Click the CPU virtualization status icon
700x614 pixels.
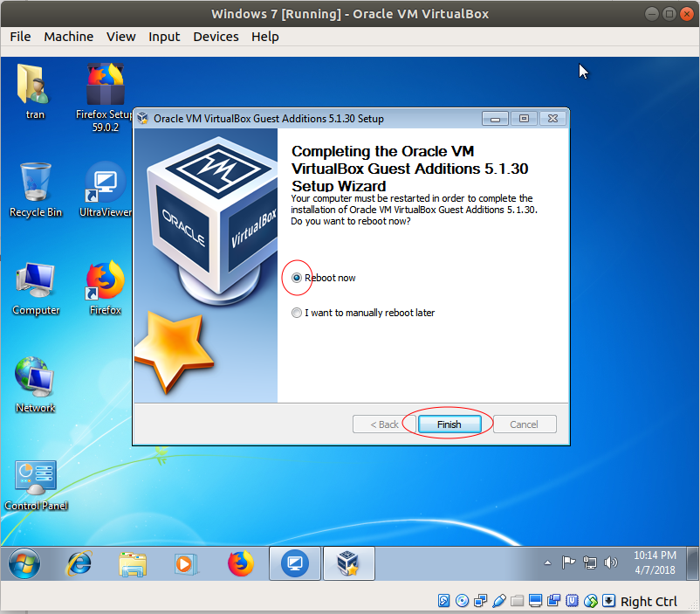572,601
